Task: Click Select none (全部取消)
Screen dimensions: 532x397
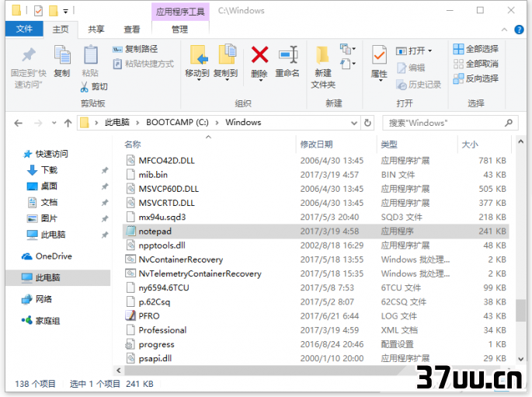Action: coord(475,64)
